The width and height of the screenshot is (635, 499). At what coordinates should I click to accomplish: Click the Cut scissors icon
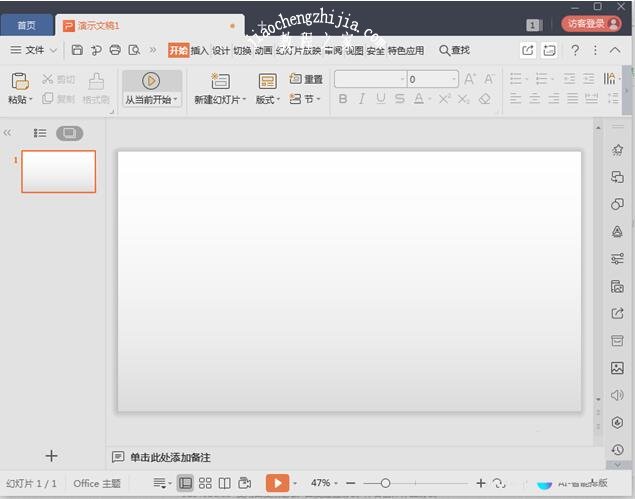pos(47,79)
